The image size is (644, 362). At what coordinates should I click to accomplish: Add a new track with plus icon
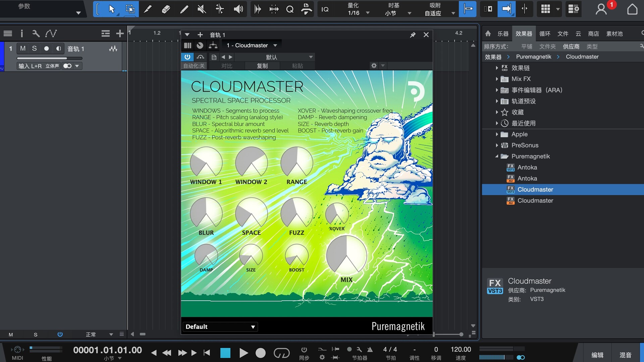click(120, 34)
